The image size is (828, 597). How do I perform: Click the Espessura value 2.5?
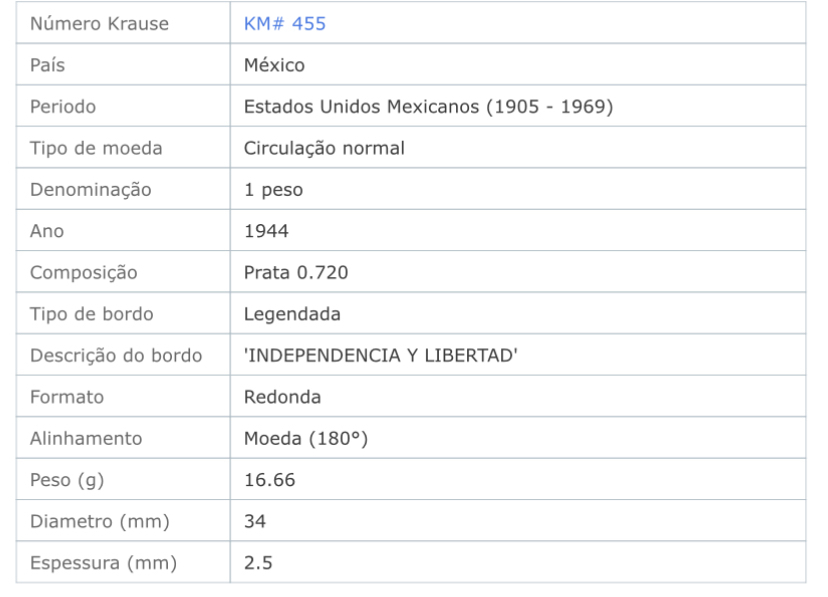[258, 563]
